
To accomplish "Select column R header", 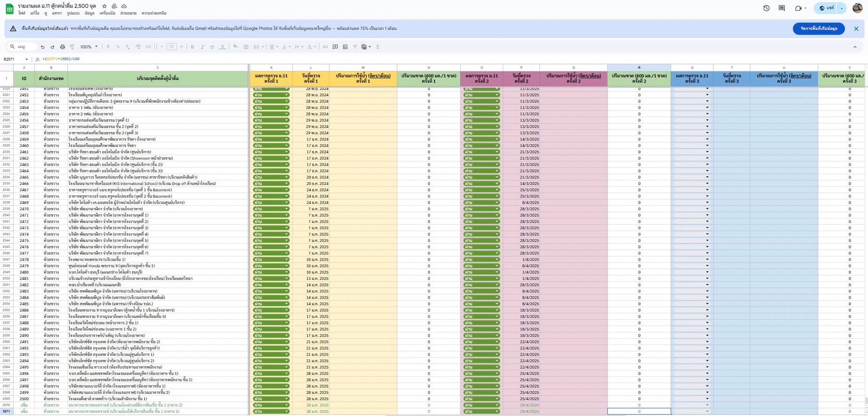I will click(639, 68).
